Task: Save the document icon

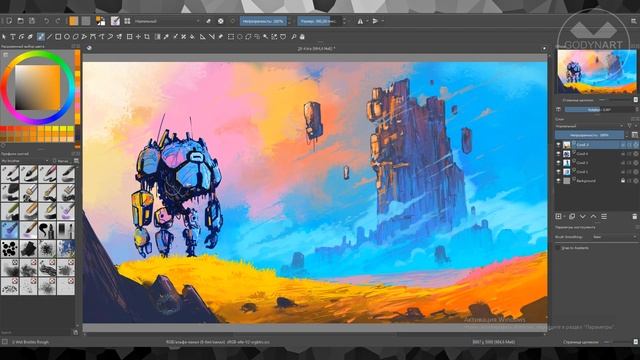Action: (x=32, y=21)
